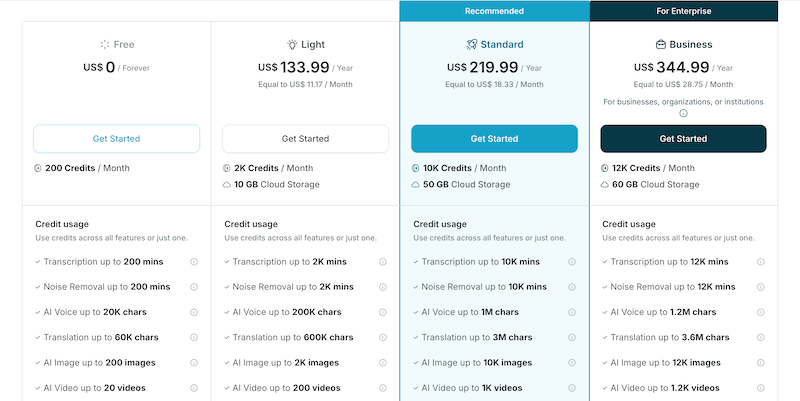Screen dimensions: 800x401
Task: Open info icon for Light AI Voice 200K chars
Action: pyautogui.click(x=383, y=312)
